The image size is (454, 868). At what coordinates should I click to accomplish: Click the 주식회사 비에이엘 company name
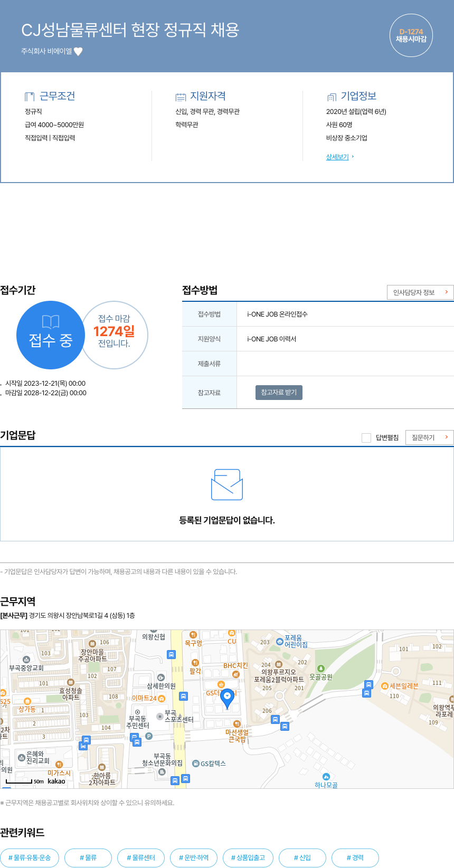coord(46,51)
